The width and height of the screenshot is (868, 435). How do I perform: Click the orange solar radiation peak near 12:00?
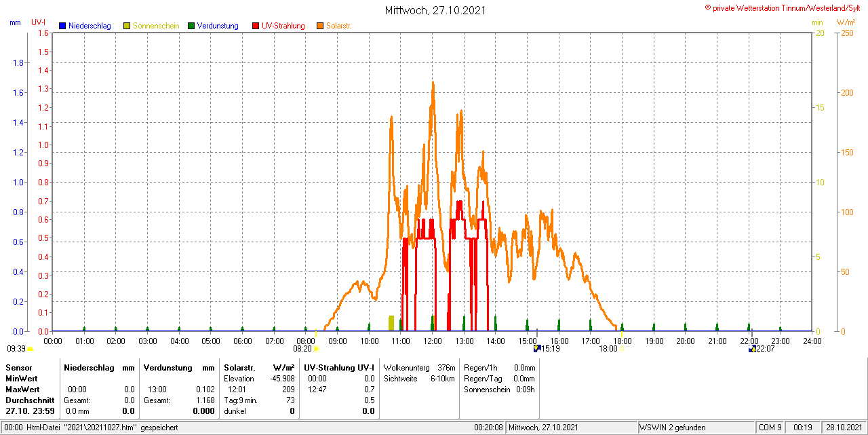pos(433,86)
